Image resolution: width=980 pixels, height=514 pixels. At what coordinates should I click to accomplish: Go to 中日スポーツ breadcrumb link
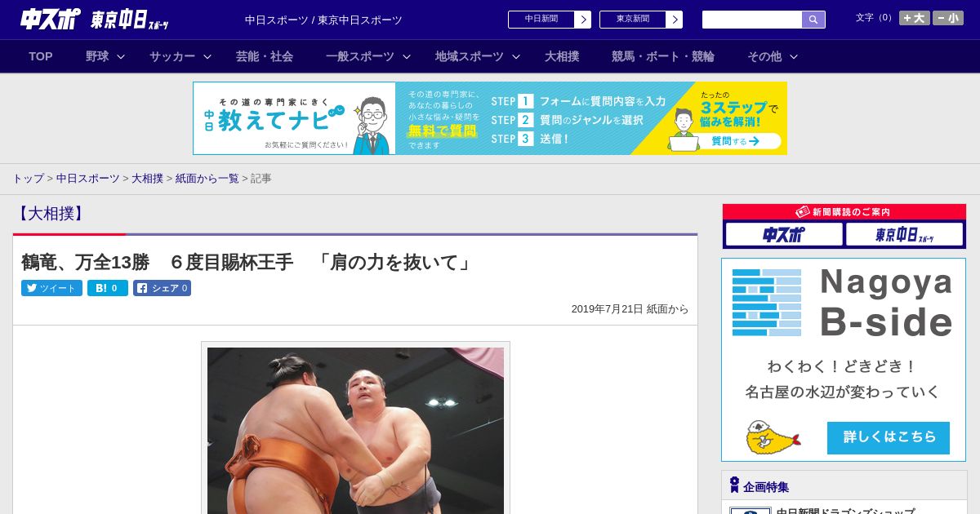tap(88, 179)
